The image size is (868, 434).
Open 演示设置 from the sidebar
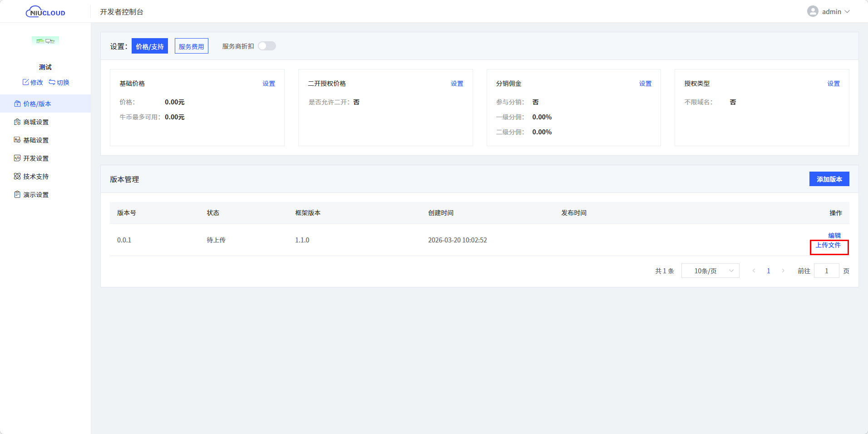point(36,195)
